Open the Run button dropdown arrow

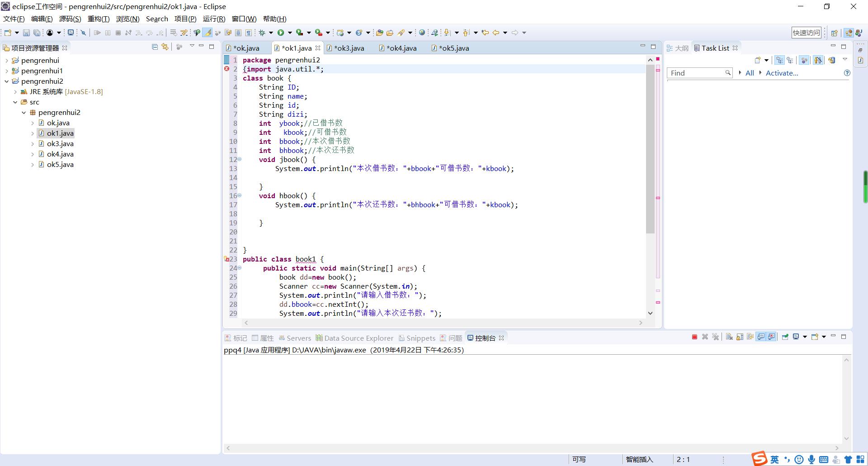tap(290, 33)
